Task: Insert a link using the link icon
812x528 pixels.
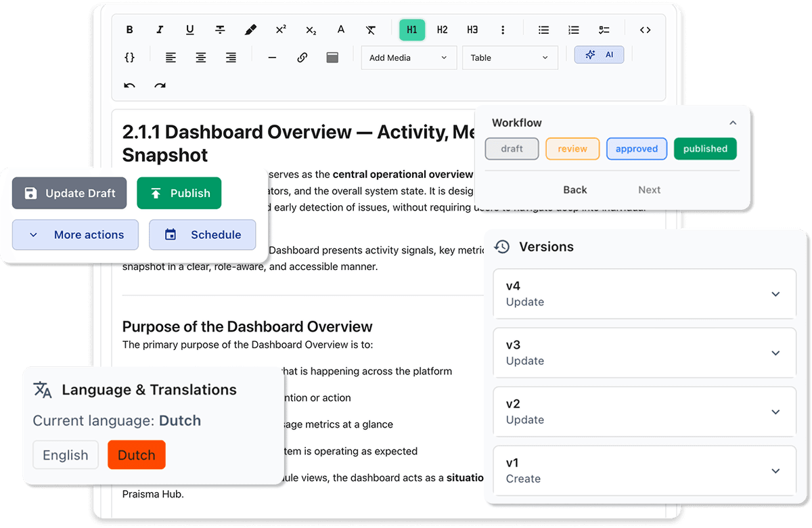Action: point(302,58)
